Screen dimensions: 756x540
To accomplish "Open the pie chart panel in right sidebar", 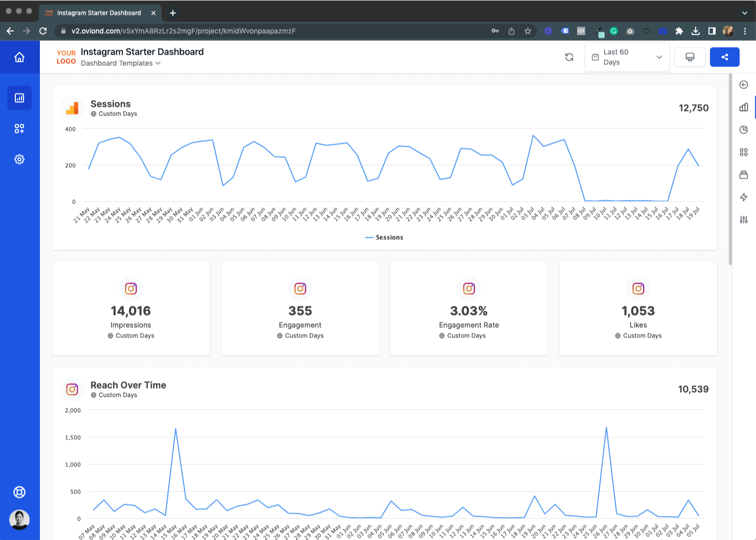I will (744, 129).
